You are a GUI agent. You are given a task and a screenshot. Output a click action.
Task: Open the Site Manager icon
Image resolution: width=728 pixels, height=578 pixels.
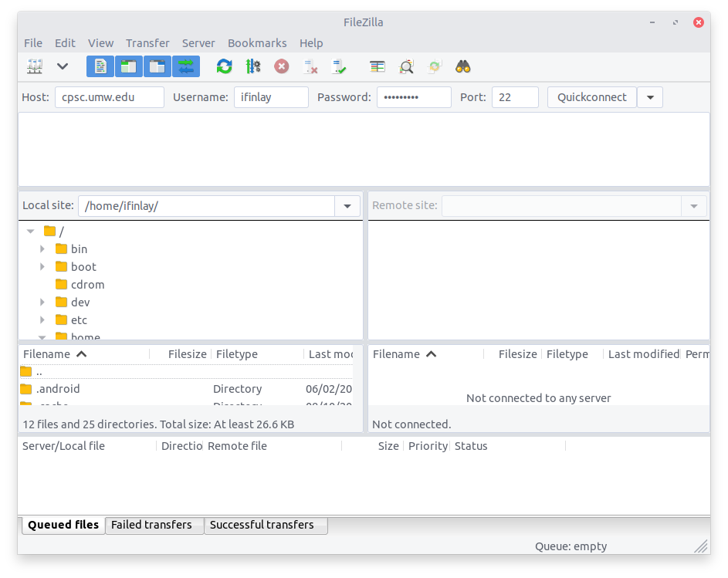pyautogui.click(x=35, y=66)
